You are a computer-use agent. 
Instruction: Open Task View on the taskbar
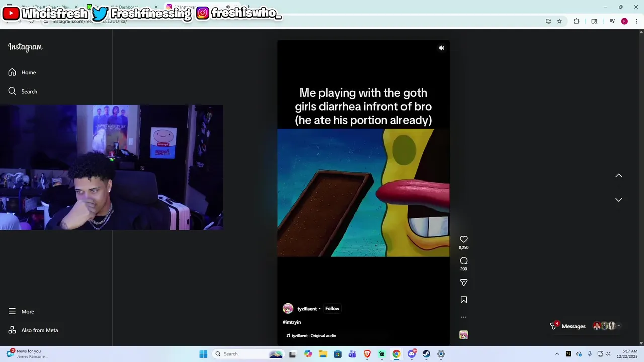[293, 354]
